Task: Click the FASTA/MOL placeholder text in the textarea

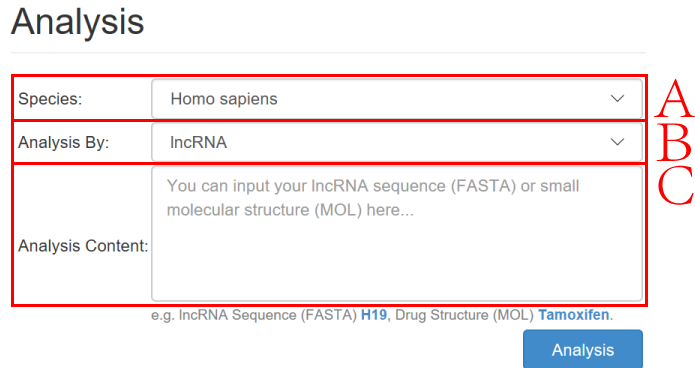Action: pos(373,198)
